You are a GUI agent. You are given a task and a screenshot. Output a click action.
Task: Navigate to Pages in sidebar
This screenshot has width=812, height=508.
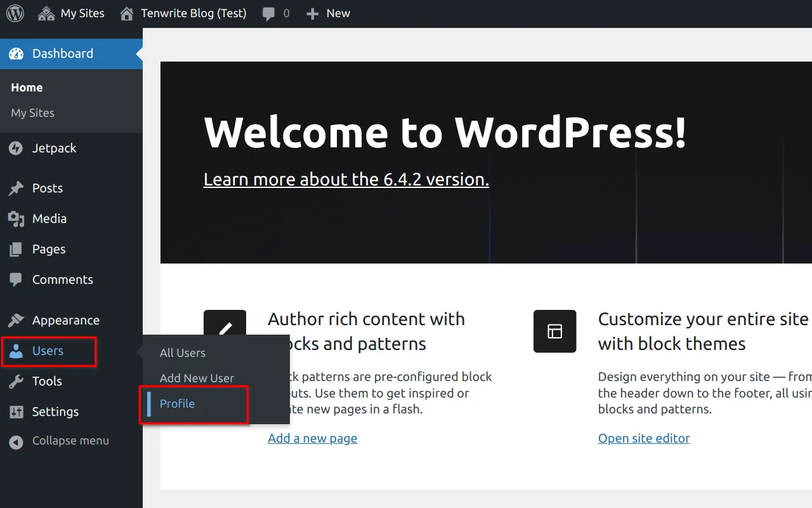pos(71,250)
